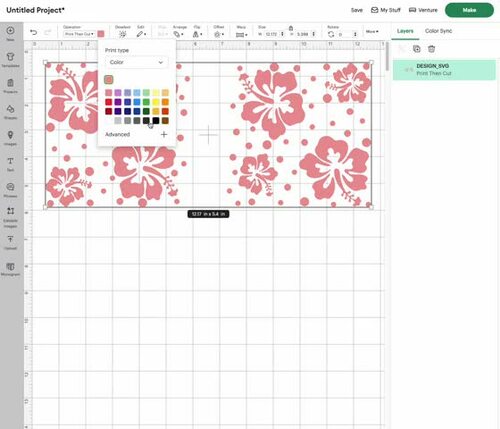This screenshot has height=429, width=500.
Task: Open the Upload option in sidebar
Action: (10, 243)
